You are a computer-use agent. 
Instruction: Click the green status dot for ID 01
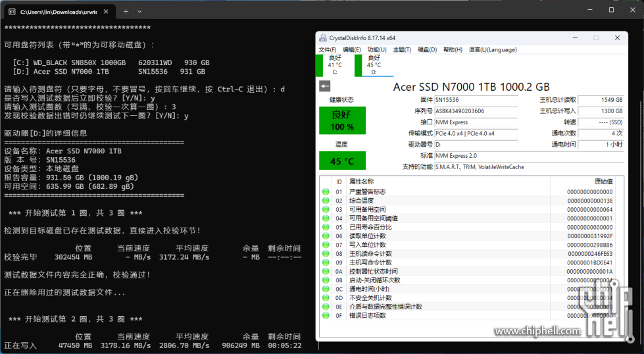click(326, 191)
